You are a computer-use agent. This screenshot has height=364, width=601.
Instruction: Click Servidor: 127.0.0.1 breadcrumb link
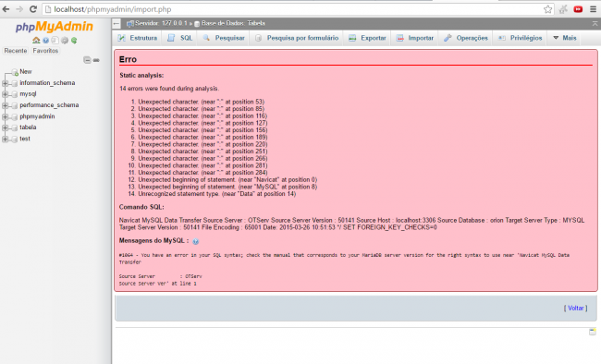[x=161, y=23]
